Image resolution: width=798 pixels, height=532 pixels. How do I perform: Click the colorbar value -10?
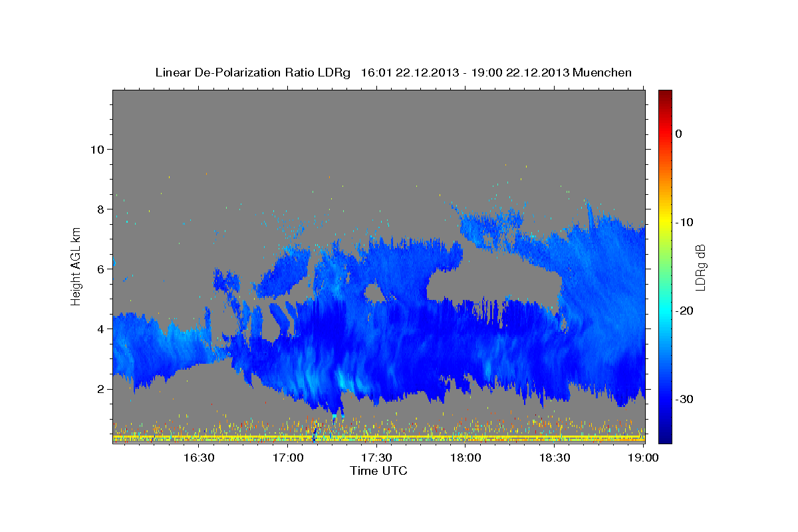[x=684, y=222]
